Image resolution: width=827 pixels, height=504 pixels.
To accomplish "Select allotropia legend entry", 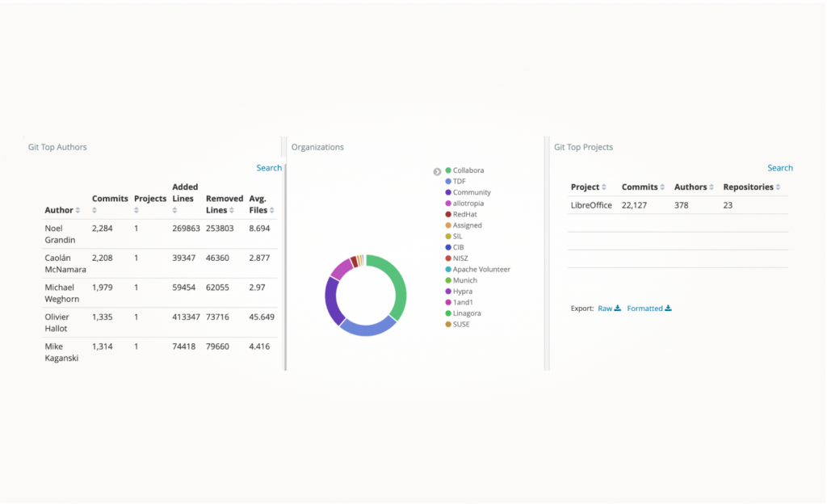I will point(464,204).
